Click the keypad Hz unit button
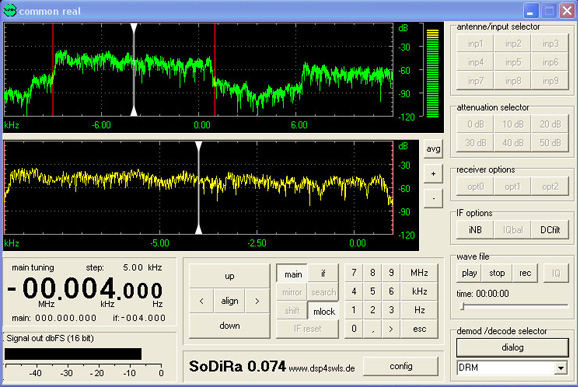578x387 pixels. [419, 310]
